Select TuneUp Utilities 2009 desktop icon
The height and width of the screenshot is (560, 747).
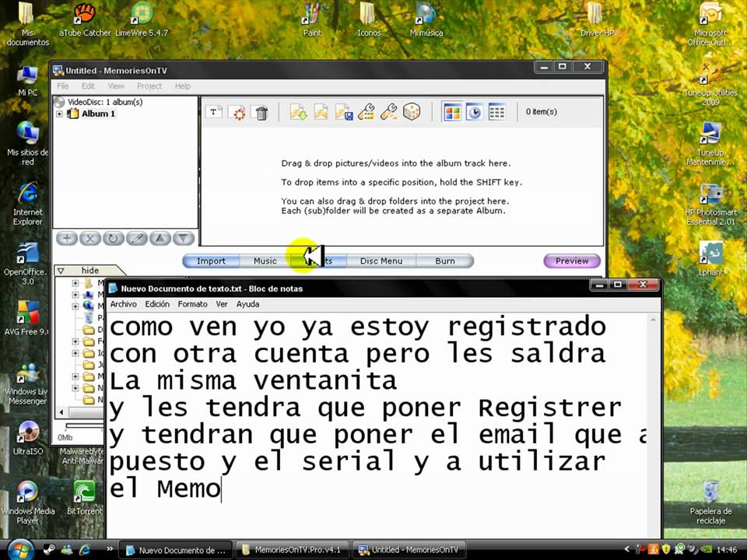click(x=710, y=85)
